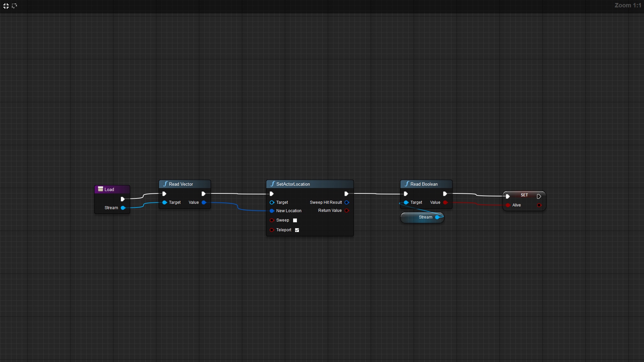Click the Stream output pin on Load node
Image resolution: width=644 pixels, height=362 pixels.
tap(123, 207)
